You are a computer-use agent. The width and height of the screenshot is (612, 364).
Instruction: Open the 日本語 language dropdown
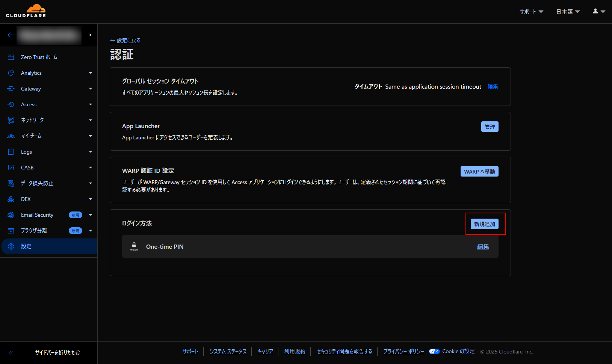click(x=568, y=12)
